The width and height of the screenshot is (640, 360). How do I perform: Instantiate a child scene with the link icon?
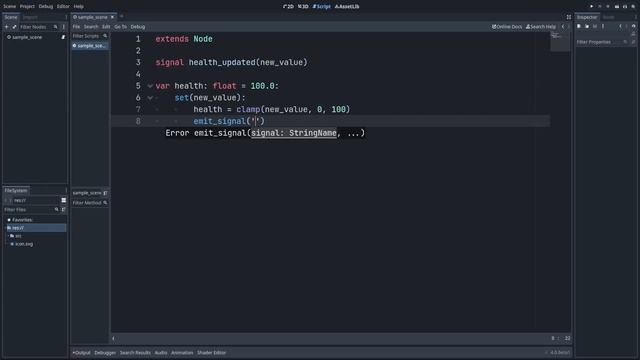14,27
